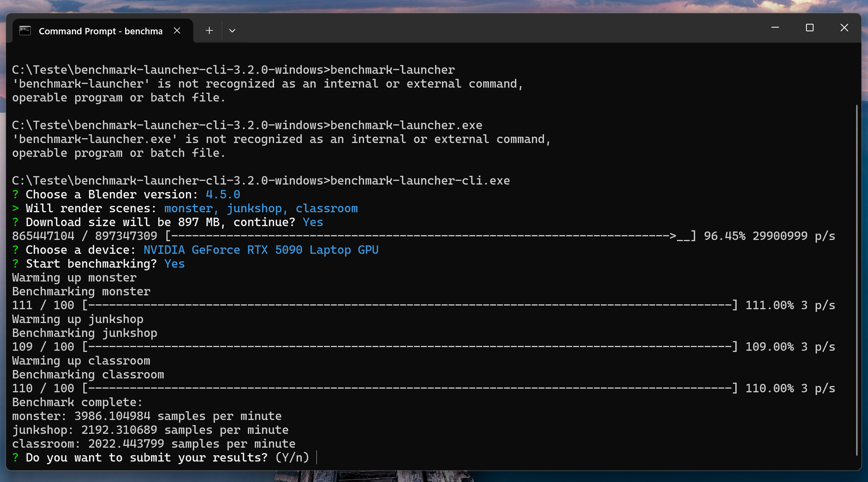Viewport: 868px width, 482px height.
Task: Open a new terminal tab with the plus button
Action: 209,31
